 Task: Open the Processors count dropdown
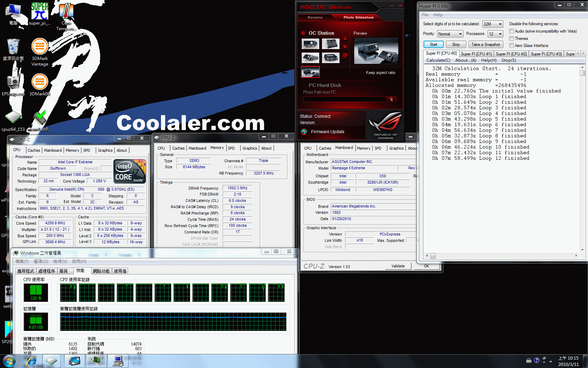[x=496, y=34]
